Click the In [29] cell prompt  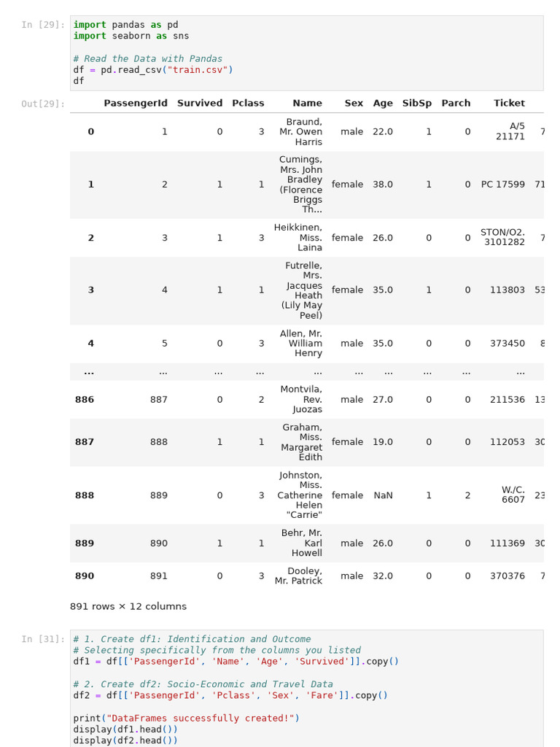tap(43, 25)
